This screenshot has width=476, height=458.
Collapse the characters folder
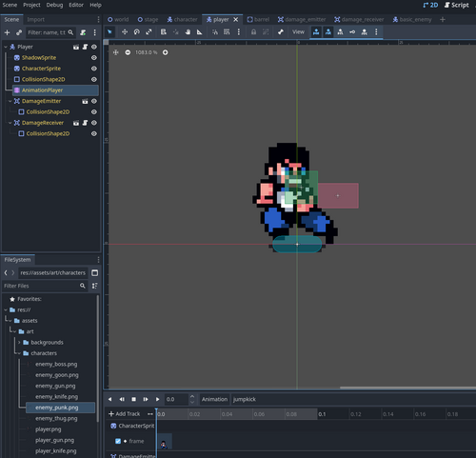[19, 353]
